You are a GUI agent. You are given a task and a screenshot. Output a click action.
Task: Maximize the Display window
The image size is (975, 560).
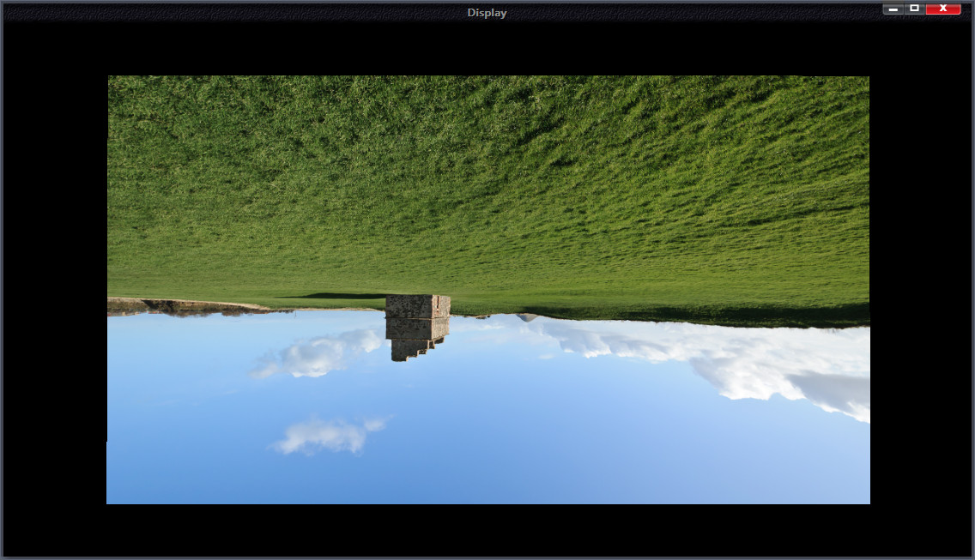[915, 9]
